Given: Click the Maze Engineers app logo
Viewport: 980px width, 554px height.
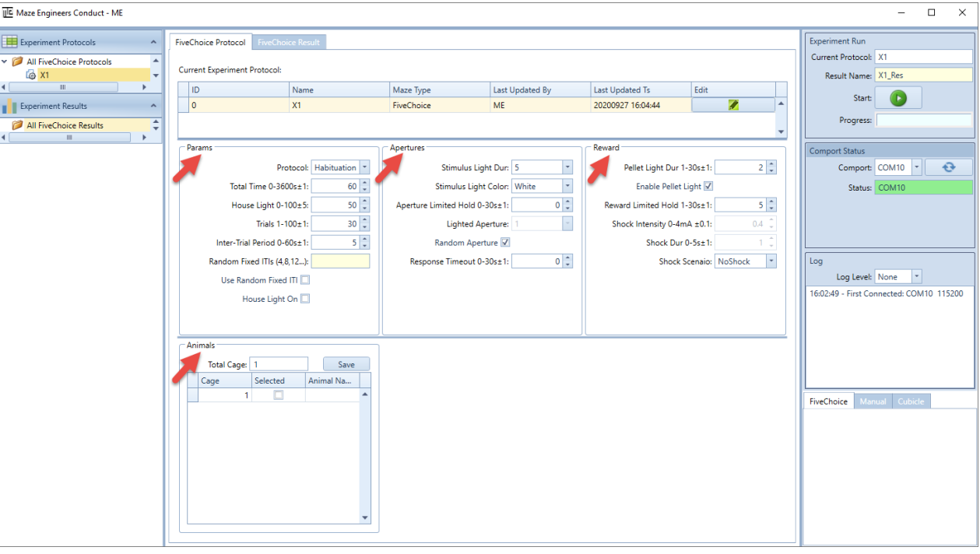Looking at the screenshot, I should pos(8,12).
